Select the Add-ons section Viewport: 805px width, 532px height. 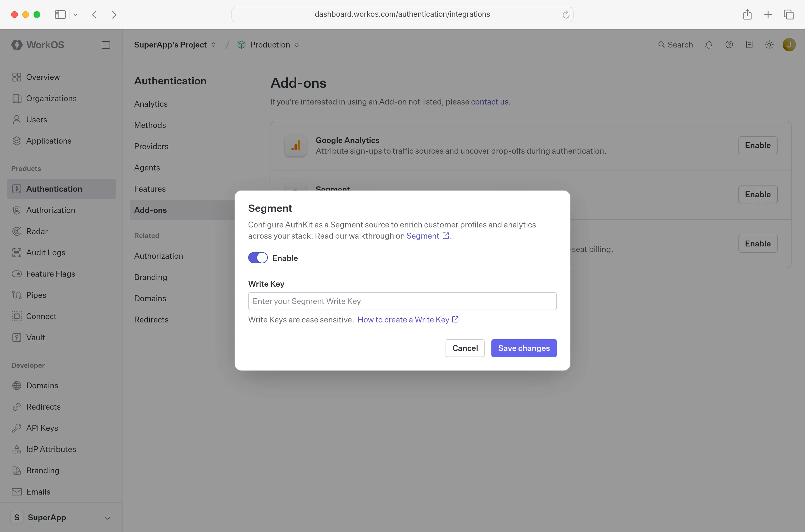tap(182, 210)
